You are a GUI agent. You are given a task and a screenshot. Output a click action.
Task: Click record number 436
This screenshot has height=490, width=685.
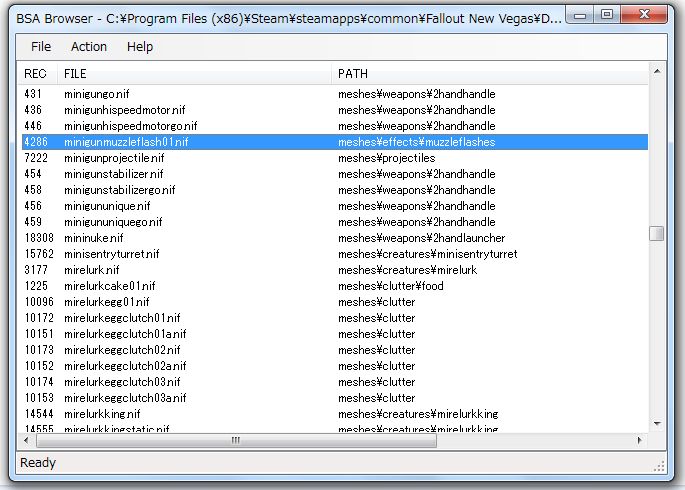[33, 110]
